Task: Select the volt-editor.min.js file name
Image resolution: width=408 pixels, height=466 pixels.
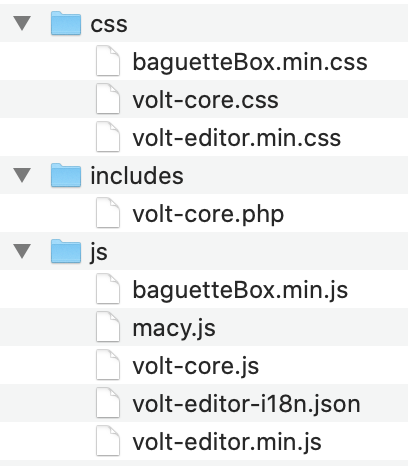Action: coord(227,442)
